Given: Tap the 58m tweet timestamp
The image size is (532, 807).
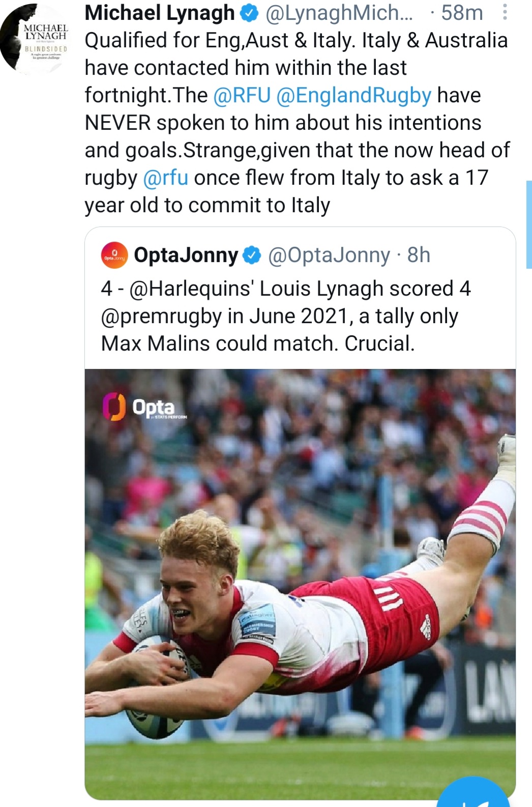Looking at the screenshot, I should pyautogui.click(x=462, y=13).
